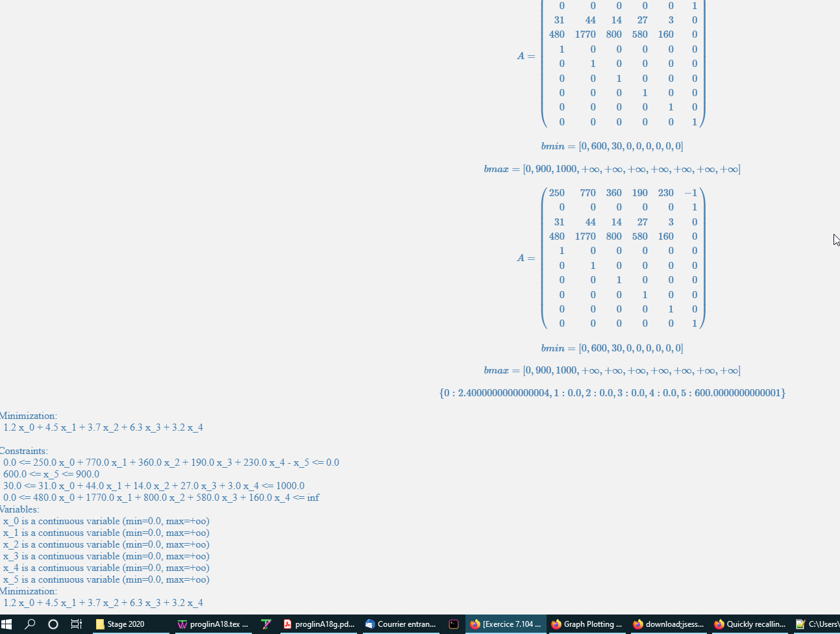This screenshot has height=634, width=840.
Task: Open proglinA18g.pdf viewer from taskbar
Action: click(319, 624)
